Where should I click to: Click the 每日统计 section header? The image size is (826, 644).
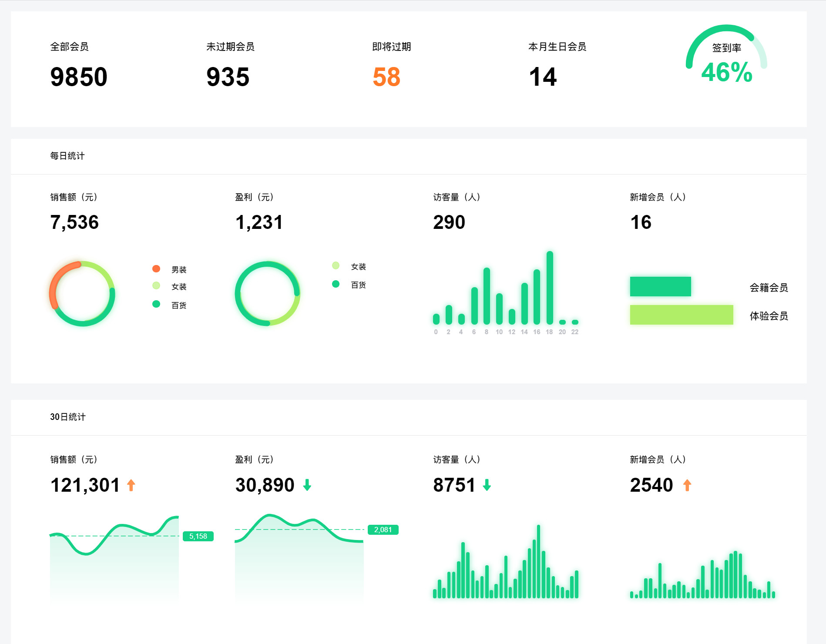click(67, 156)
